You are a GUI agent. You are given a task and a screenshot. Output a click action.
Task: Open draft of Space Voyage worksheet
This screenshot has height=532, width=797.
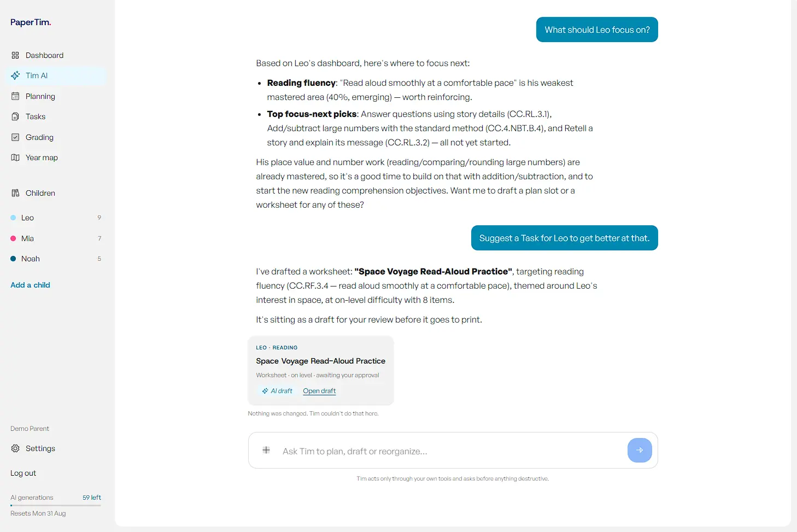(319, 391)
